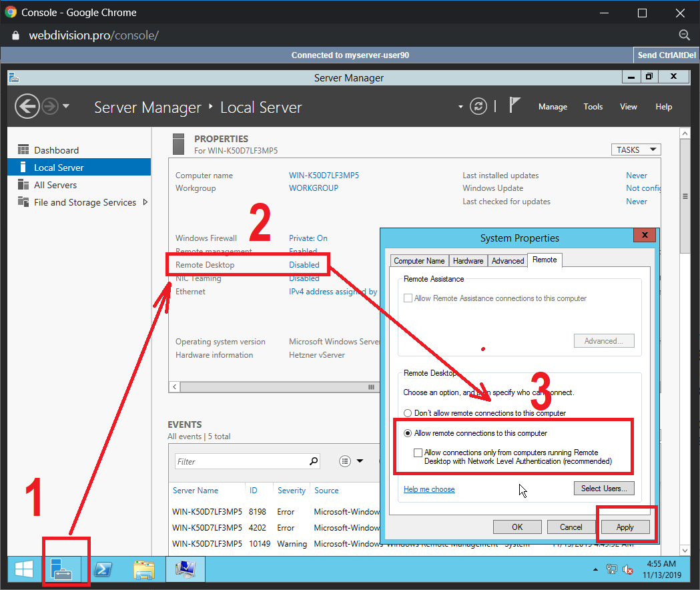
Task: Switch to the Advanced tab
Action: tap(508, 260)
